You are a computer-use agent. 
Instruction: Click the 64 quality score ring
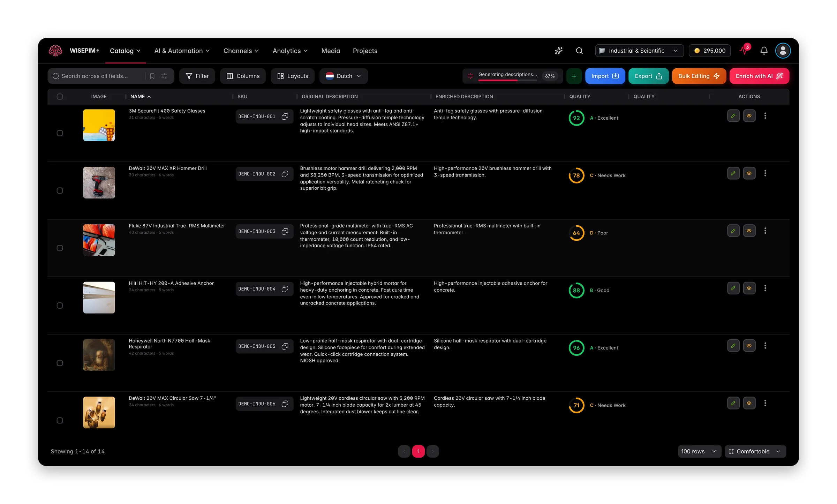tap(576, 233)
